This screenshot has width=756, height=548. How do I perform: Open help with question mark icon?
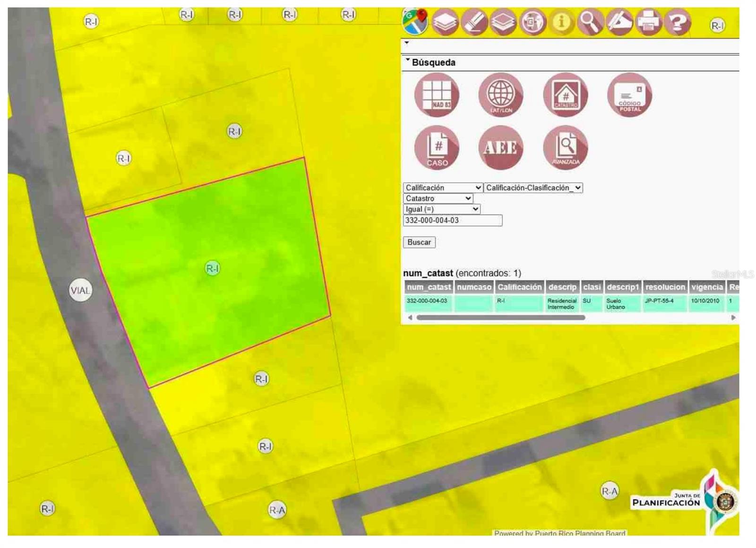(678, 22)
